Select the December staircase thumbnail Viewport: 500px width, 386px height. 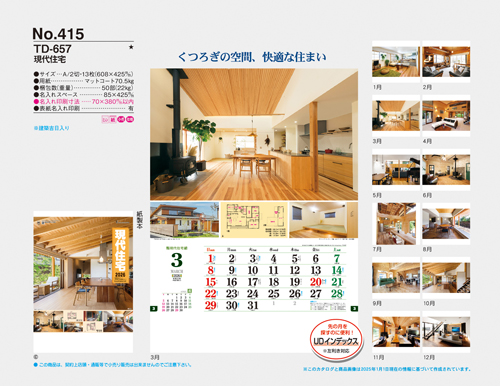coord(446,332)
